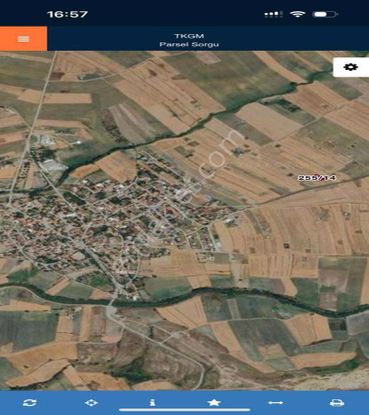Screen dimensions: 369x415
Task: Select parcel label 255/14 on map
Action: (317, 178)
